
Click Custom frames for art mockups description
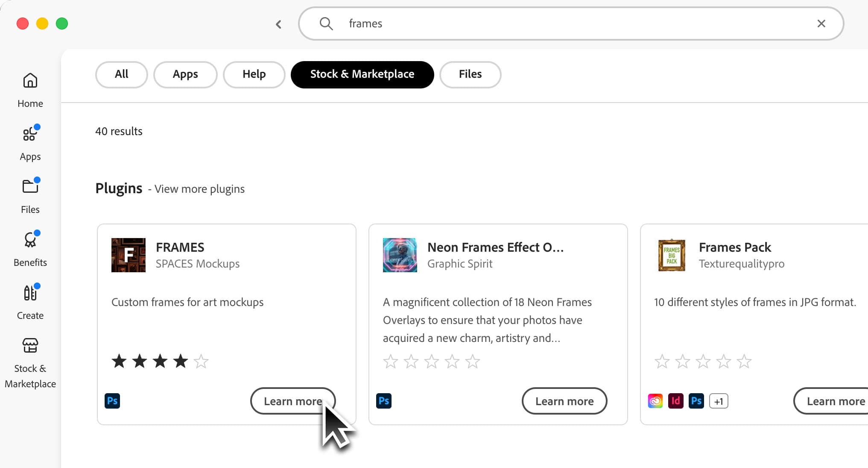[x=187, y=302]
